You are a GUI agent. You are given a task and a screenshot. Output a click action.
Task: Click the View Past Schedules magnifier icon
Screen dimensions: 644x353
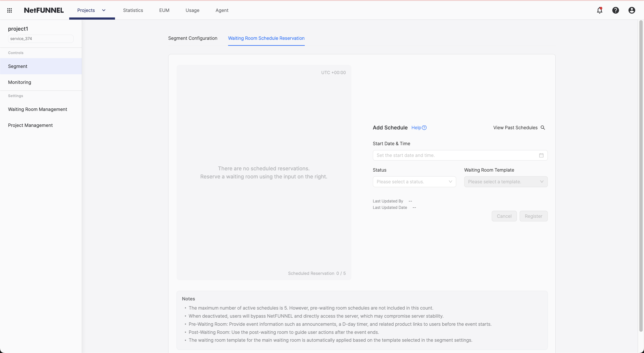pyautogui.click(x=543, y=128)
